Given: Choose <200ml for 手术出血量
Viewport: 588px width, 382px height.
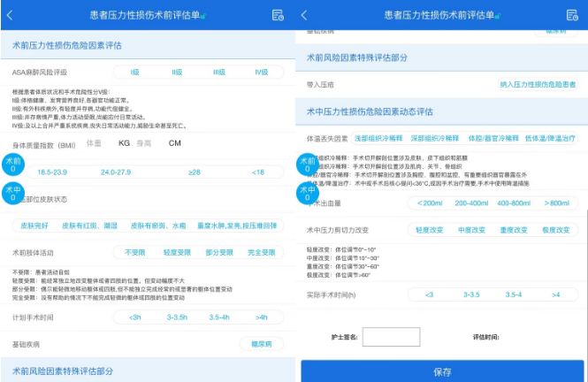Looking at the screenshot, I should 430,203.
